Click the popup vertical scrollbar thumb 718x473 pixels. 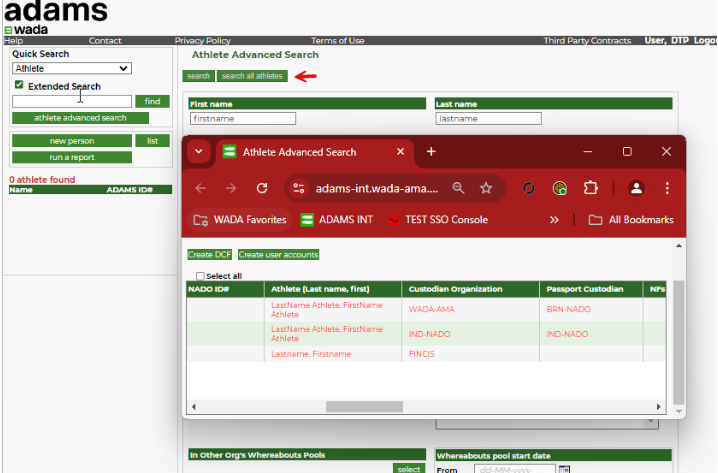pos(679,343)
